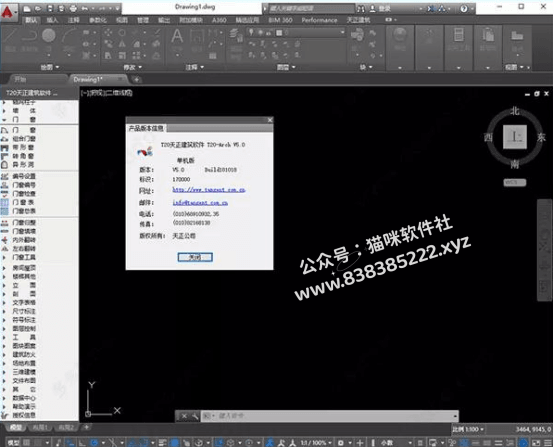
Task: Click the 门窗表 tool icon
Action: point(5,202)
